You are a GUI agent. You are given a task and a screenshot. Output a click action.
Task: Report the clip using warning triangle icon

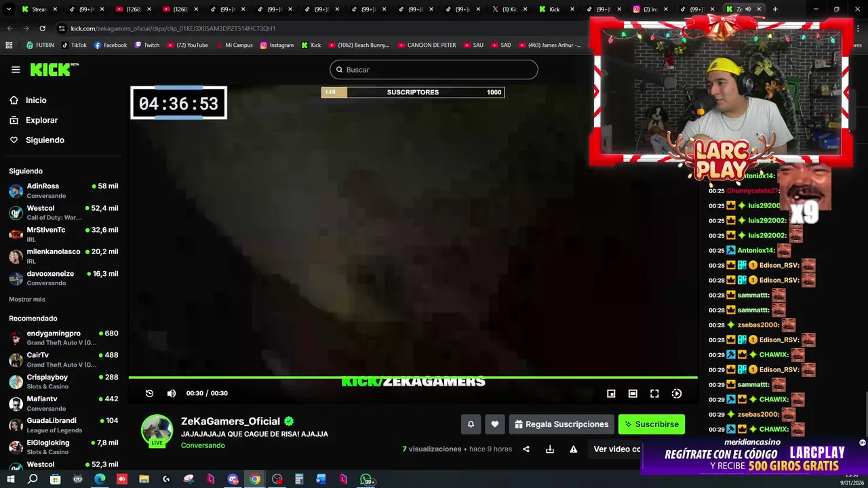(574, 449)
